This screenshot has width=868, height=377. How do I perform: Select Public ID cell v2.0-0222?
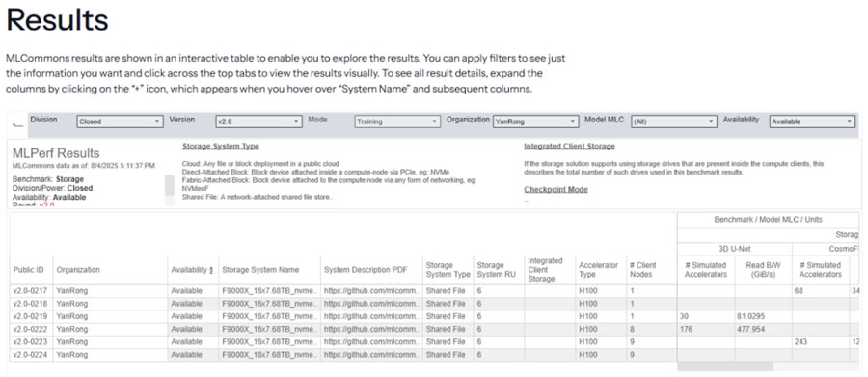pyautogui.click(x=29, y=330)
